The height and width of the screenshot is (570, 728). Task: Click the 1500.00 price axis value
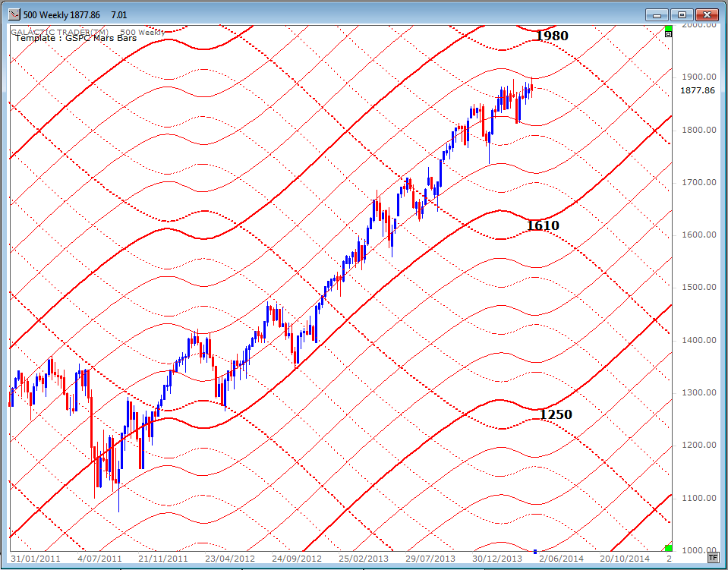[698, 288]
